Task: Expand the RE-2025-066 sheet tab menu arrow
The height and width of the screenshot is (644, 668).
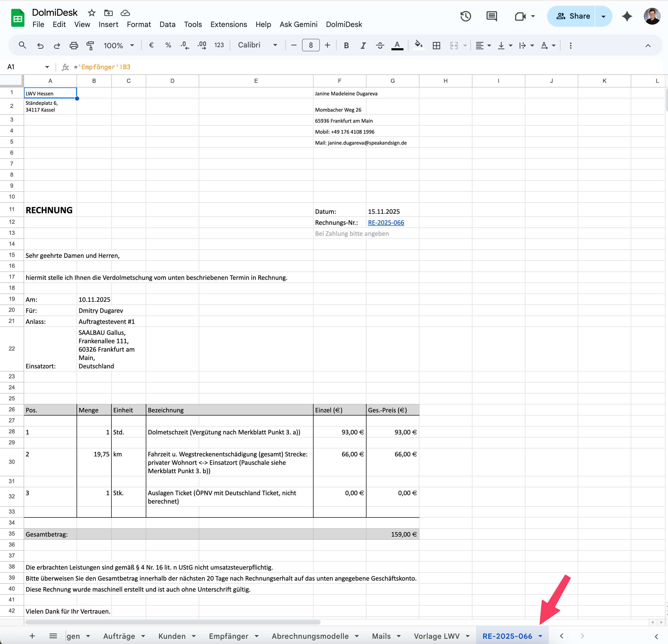Action: pyautogui.click(x=540, y=636)
